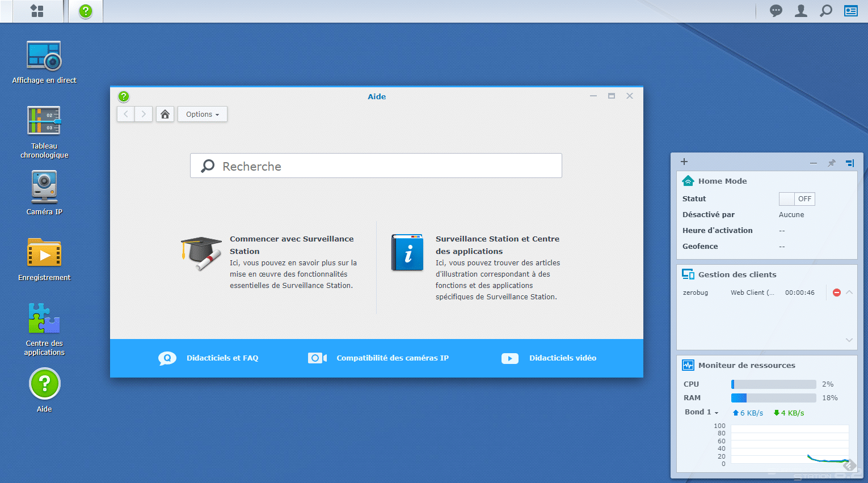Open the main menu grid icon
The image size is (868, 483).
[37, 11]
